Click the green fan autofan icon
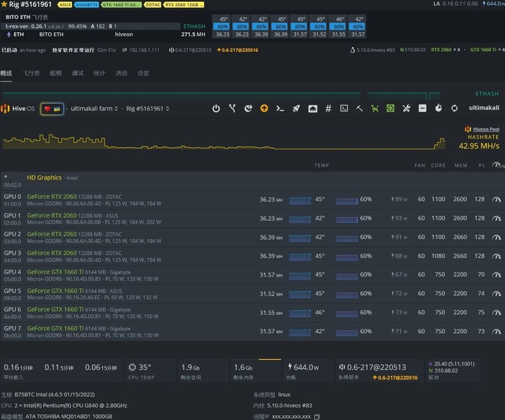This screenshot has width=505, height=420. point(391,109)
